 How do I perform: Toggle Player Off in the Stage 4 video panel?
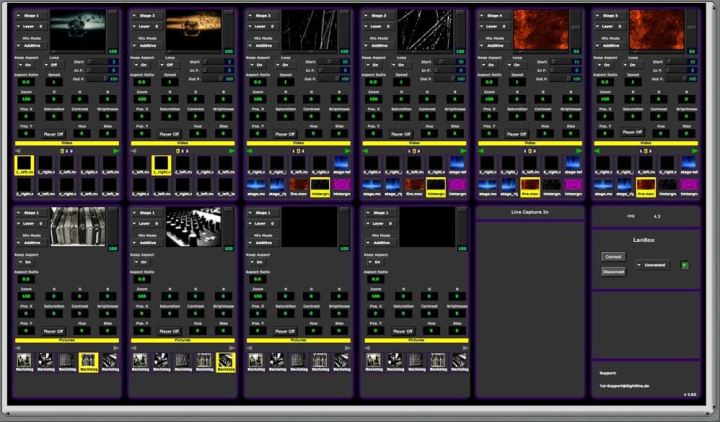coord(516,132)
